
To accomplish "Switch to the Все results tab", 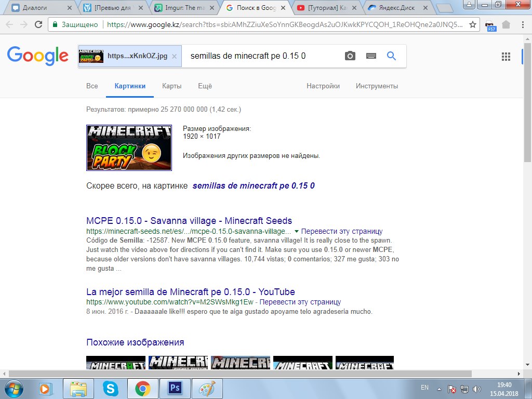I will tap(92, 86).
